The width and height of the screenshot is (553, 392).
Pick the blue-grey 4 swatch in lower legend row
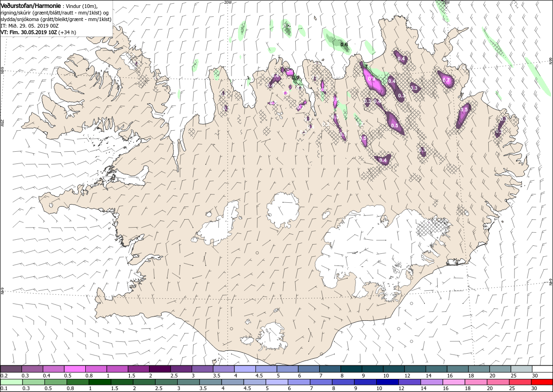233,382
